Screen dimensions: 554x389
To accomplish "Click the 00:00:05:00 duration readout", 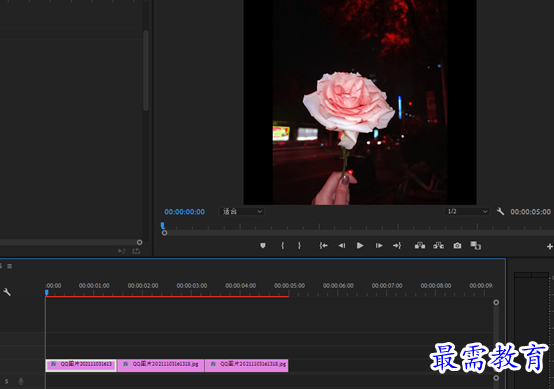I will coord(530,212).
